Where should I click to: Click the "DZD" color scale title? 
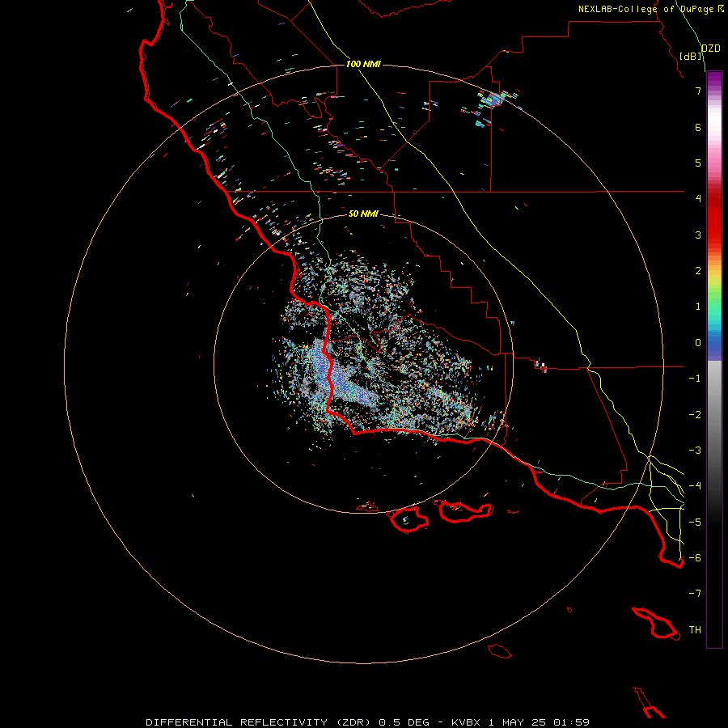(710, 49)
